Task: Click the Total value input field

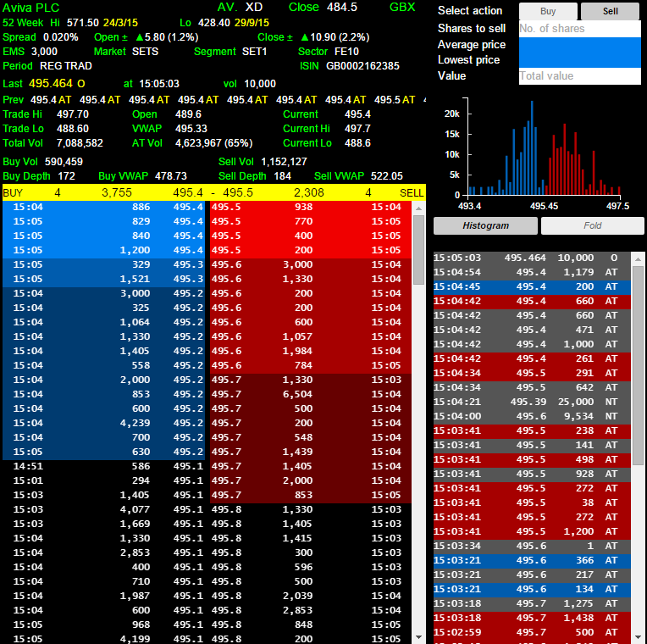Action: tap(580, 76)
